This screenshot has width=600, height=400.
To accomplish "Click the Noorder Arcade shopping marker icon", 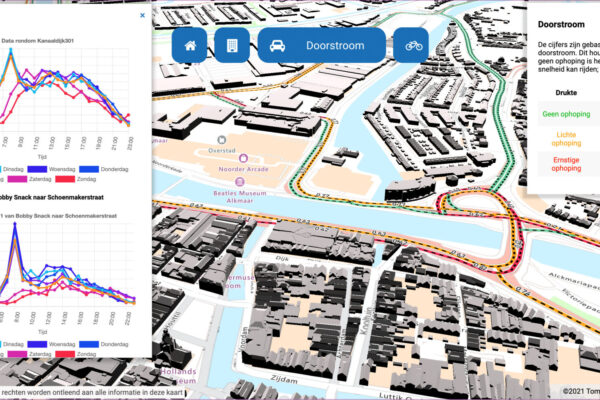I will point(243,158).
